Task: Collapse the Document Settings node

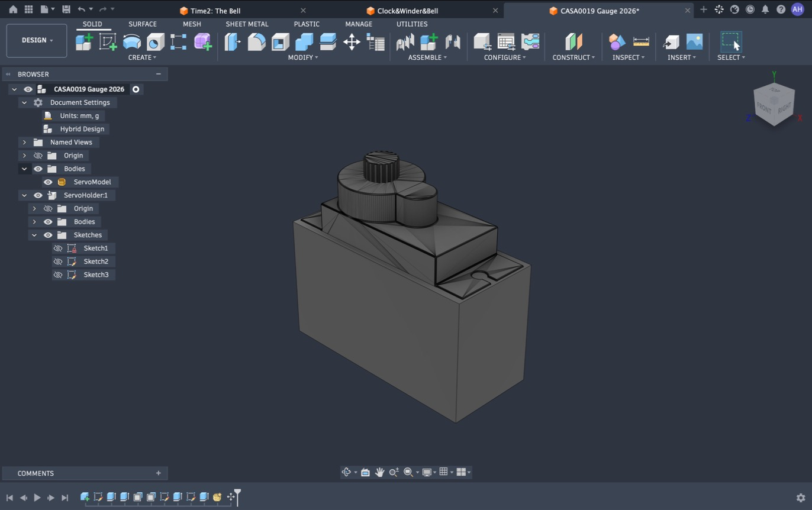Action: (24, 102)
